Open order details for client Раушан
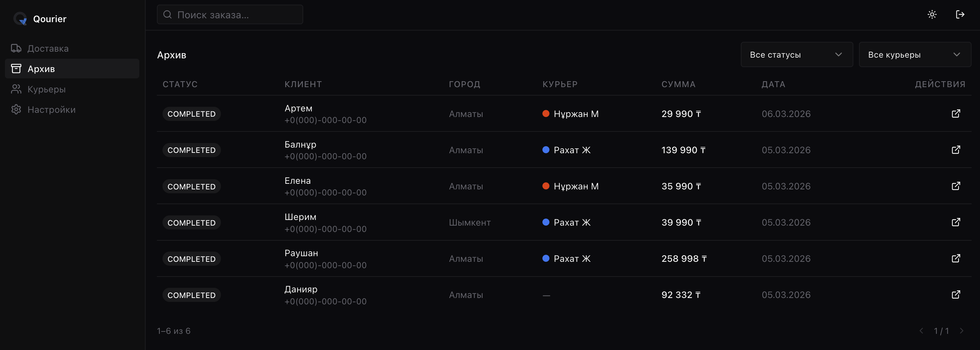980x350 pixels. (956, 258)
